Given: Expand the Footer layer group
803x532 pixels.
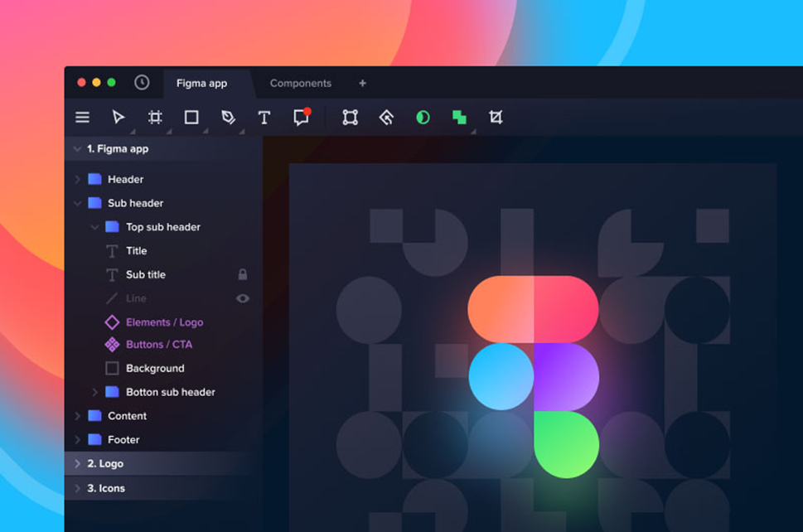Looking at the screenshot, I should point(78,440).
